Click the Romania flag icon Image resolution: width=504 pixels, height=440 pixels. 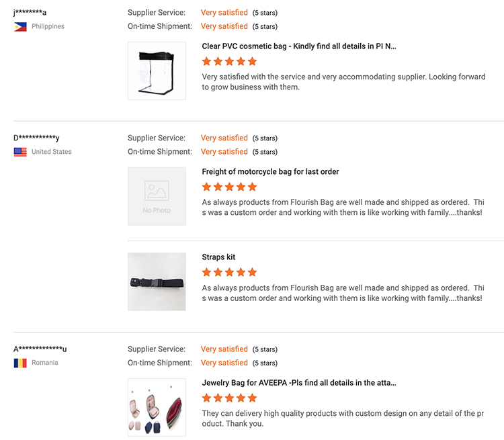pyautogui.click(x=20, y=363)
